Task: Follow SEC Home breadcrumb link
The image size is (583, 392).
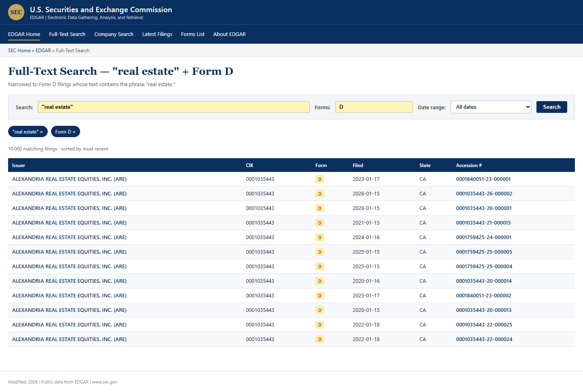Action: [19, 51]
